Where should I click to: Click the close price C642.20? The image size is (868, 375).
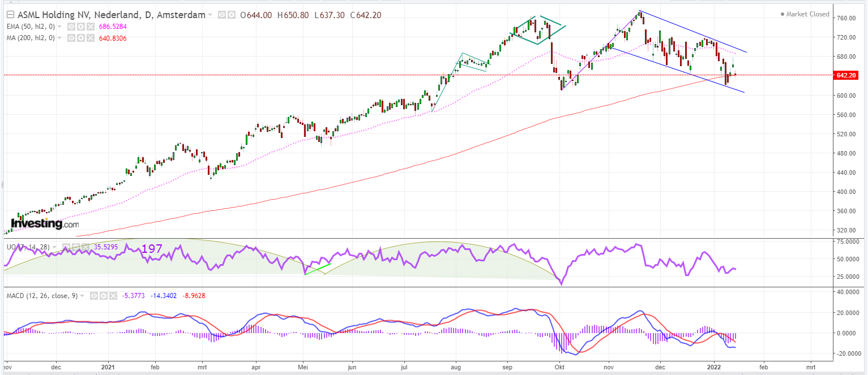[366, 15]
